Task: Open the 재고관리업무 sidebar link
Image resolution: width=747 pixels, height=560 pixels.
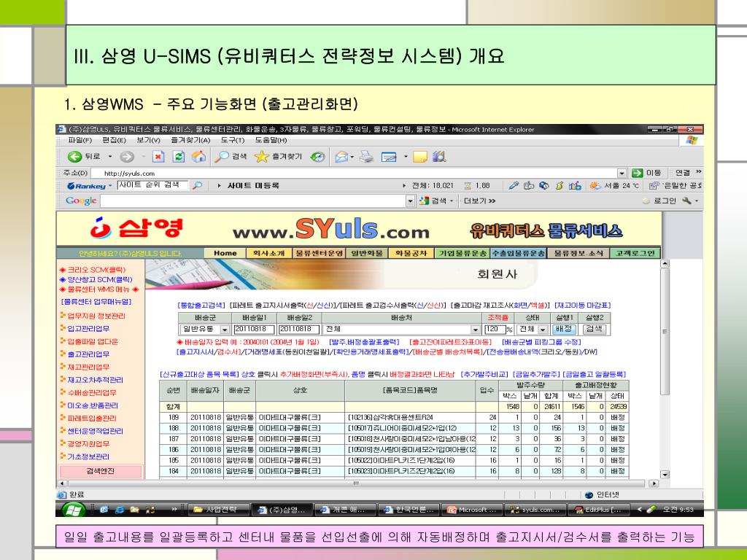Action: point(88,367)
